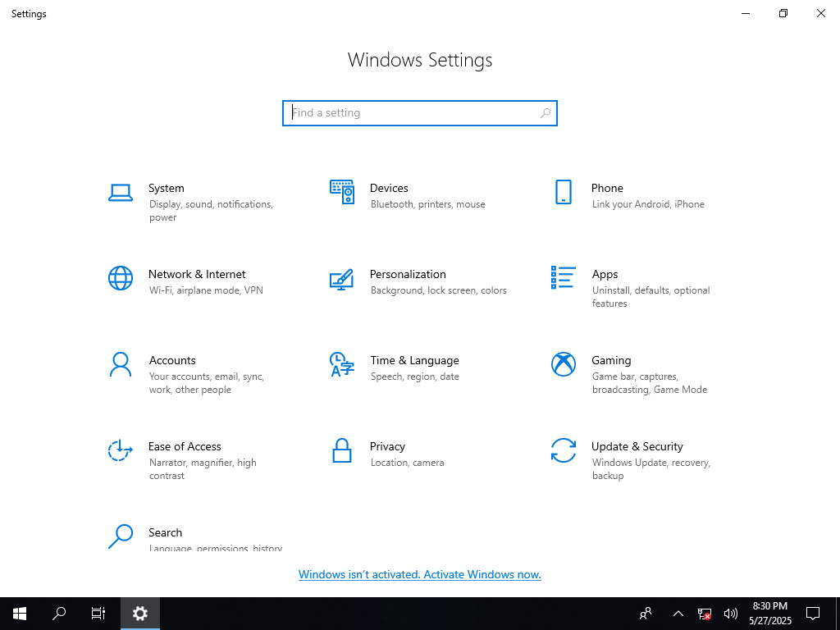Open the Windows Start menu
Screen dimensions: 840x630
(x=20, y=614)
